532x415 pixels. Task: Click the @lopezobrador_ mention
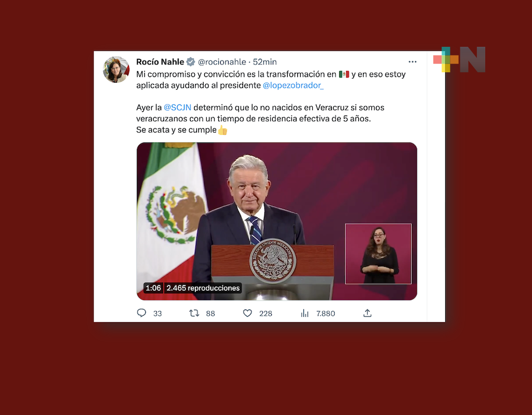[x=293, y=85]
